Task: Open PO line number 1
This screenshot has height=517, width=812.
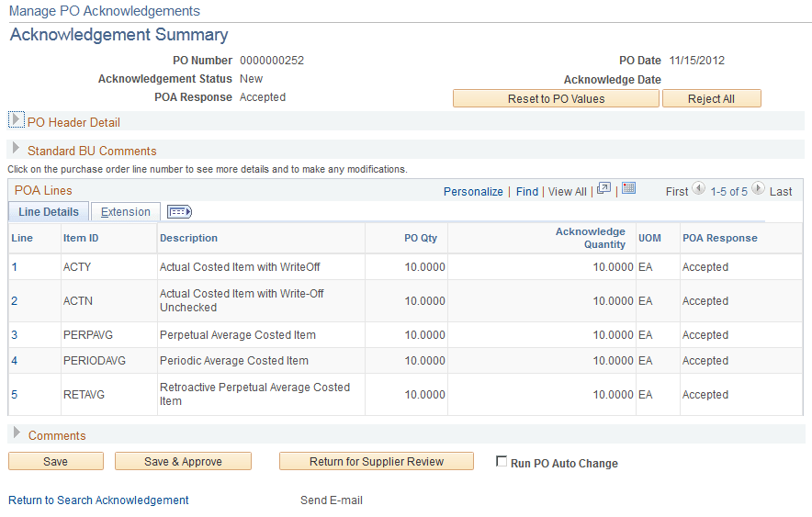Action: (15, 267)
